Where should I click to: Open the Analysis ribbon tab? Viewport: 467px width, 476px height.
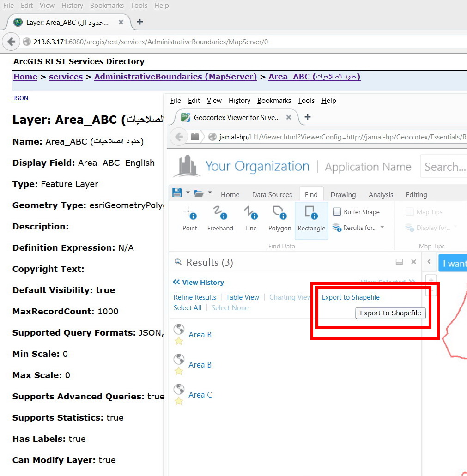click(x=381, y=194)
